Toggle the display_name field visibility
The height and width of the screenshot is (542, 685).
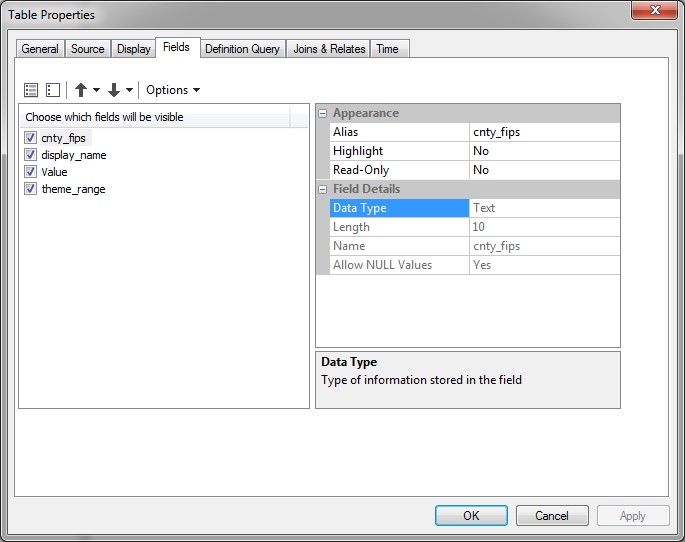coord(31,155)
